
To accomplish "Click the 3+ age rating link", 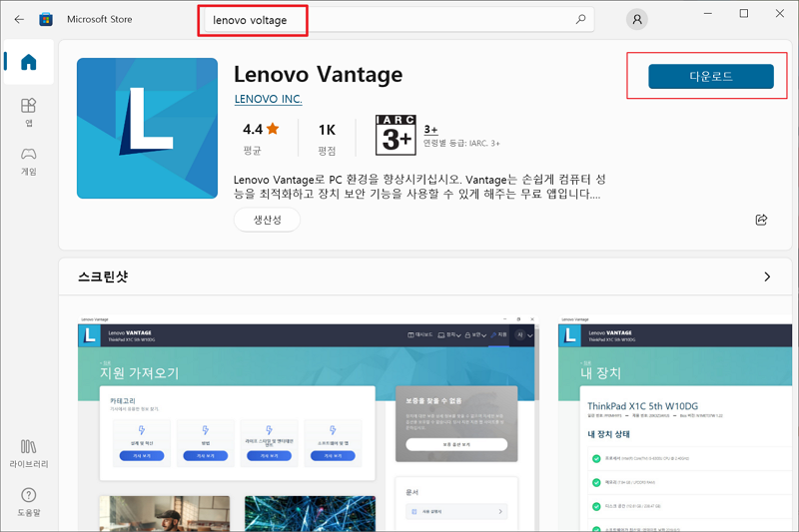I will click(x=430, y=130).
